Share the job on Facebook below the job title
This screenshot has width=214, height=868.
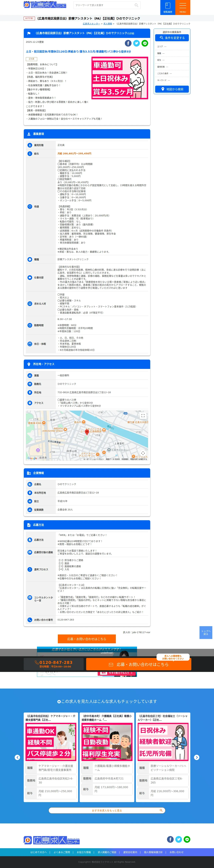pos(128,43)
